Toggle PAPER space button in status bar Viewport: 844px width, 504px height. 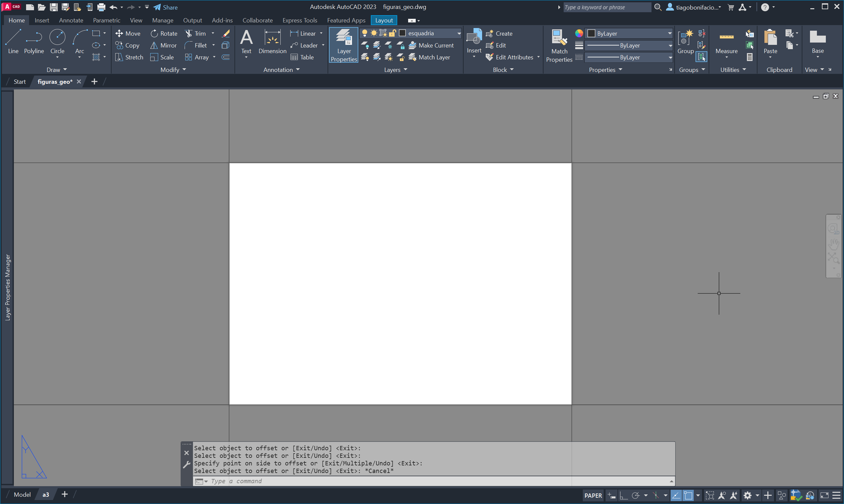click(593, 495)
